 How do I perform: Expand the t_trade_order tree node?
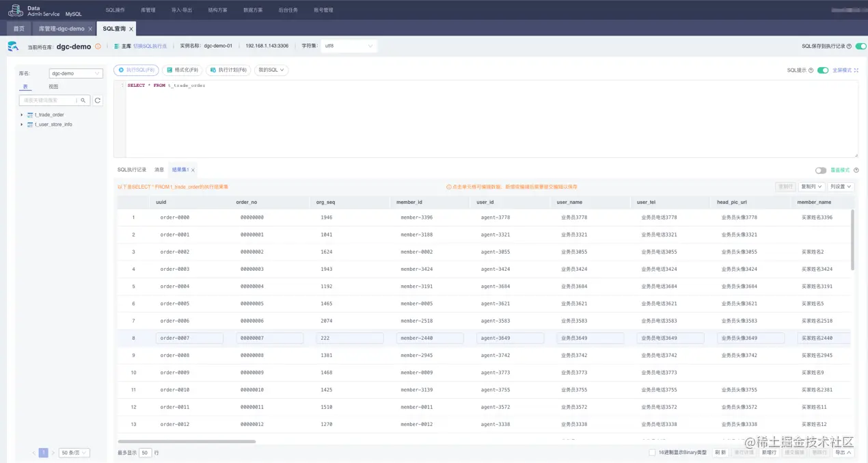point(22,115)
